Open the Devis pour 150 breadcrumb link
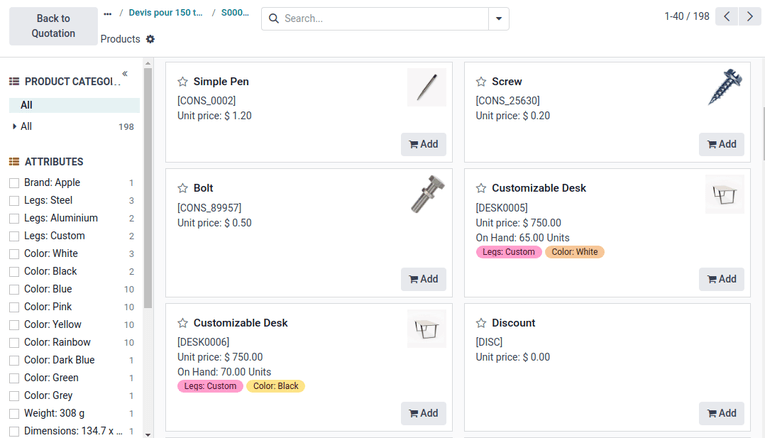This screenshot has height=438, width=765. pos(165,13)
